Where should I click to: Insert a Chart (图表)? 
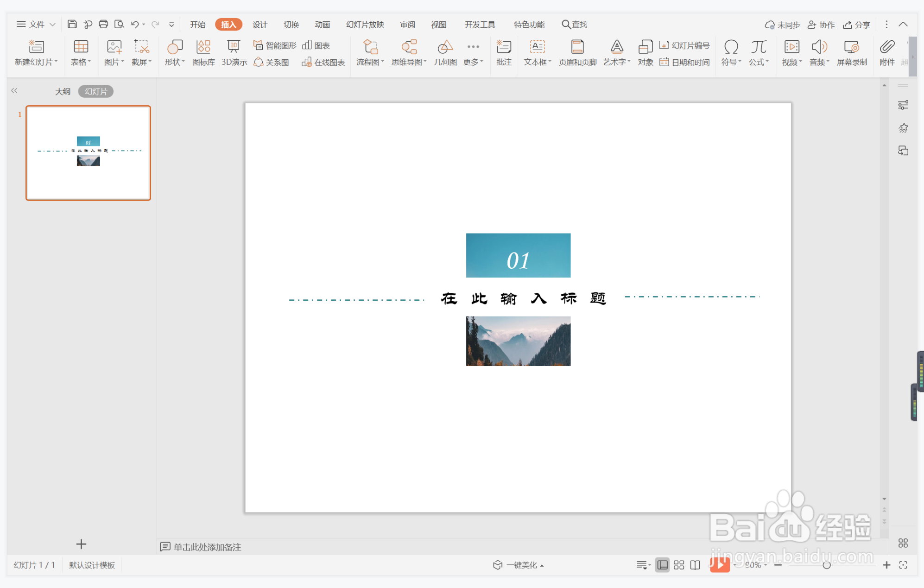tap(316, 45)
